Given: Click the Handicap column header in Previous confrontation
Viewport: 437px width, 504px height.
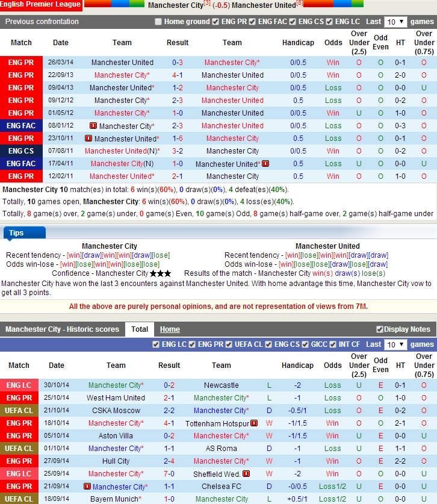Looking at the screenshot, I should 298,42.
